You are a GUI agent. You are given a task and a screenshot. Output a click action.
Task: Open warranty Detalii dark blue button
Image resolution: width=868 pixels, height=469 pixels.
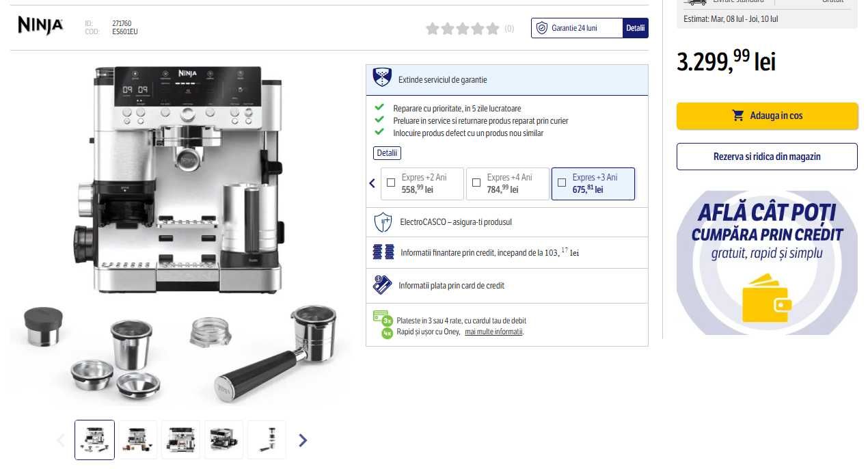coord(636,28)
